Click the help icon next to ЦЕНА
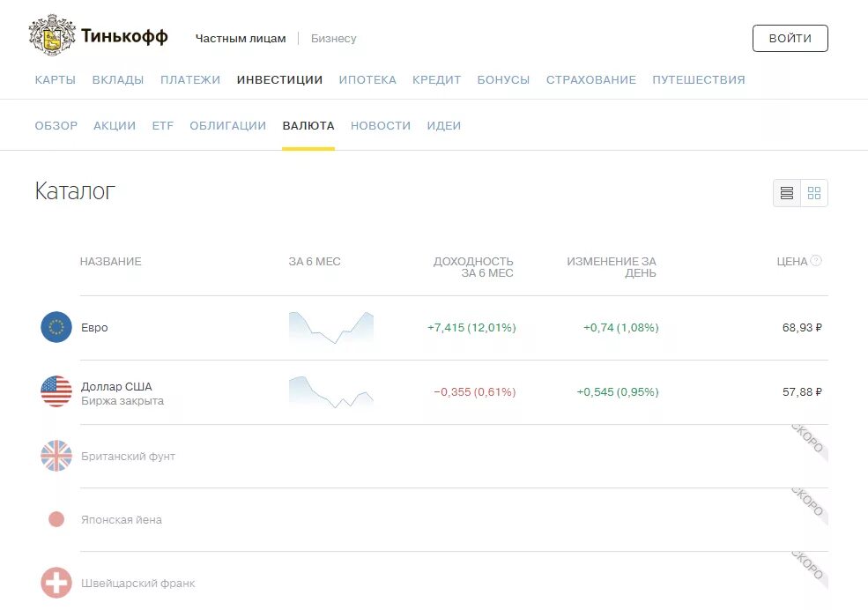Viewport: 868px width, 610px height. pos(816,261)
